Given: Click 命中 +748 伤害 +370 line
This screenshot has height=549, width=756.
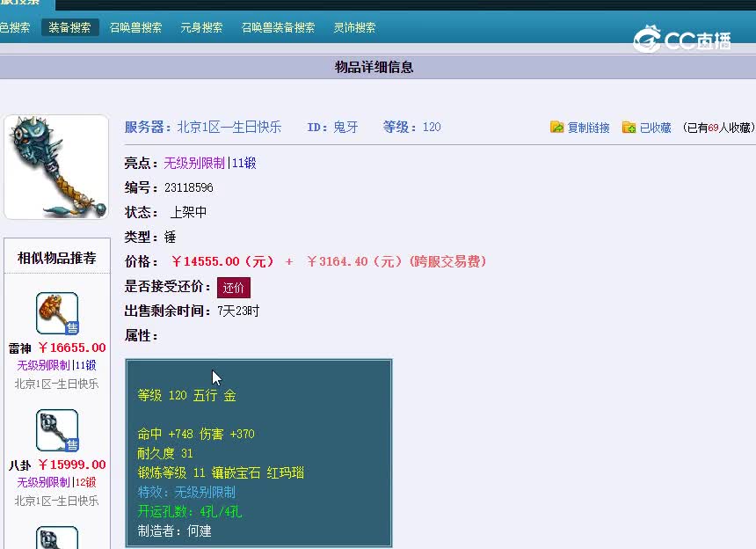Looking at the screenshot, I should [x=196, y=434].
